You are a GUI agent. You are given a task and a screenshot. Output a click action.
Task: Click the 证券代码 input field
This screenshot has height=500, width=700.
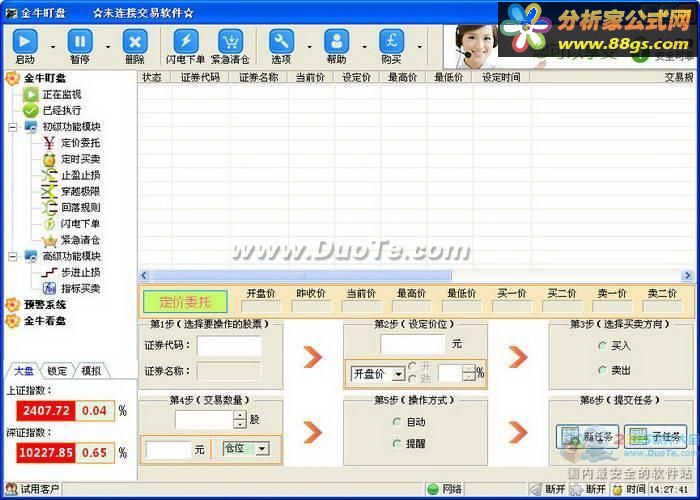pos(229,346)
